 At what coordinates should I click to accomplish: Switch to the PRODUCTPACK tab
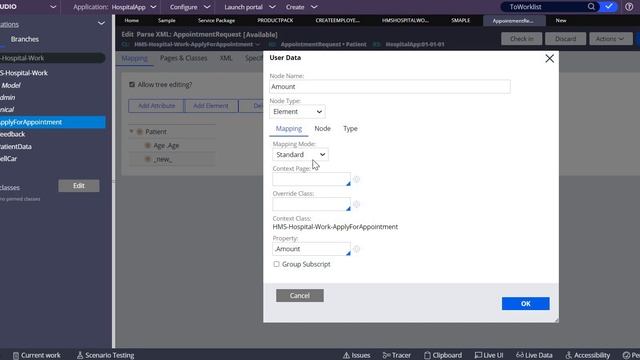275,20
